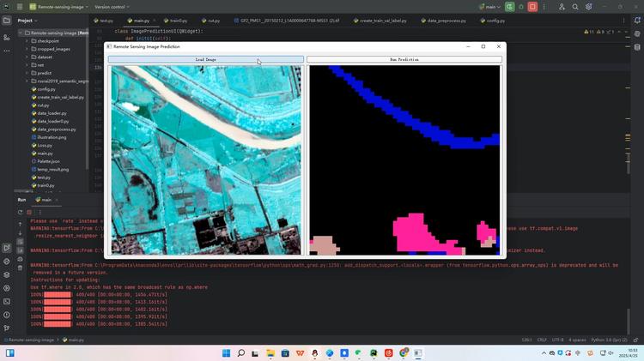Image resolution: width=644 pixels, height=361 pixels.
Task: Open Notifications bell icon
Action: point(637,21)
